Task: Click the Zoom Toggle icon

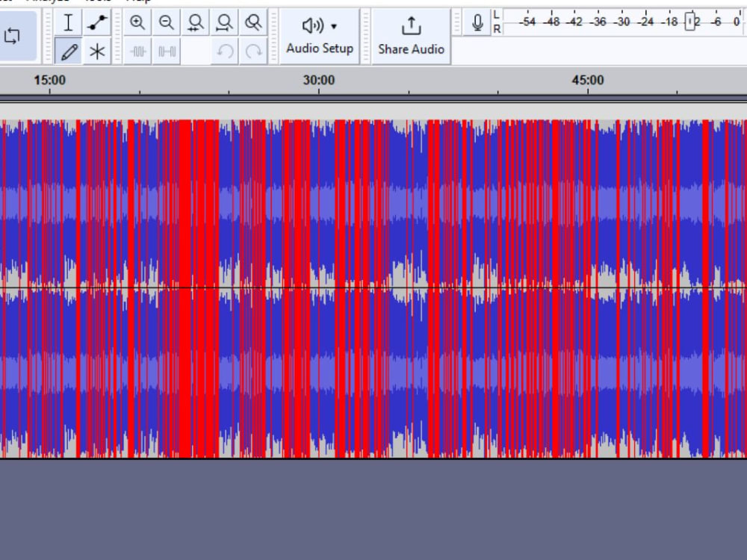Action: pyautogui.click(x=253, y=22)
